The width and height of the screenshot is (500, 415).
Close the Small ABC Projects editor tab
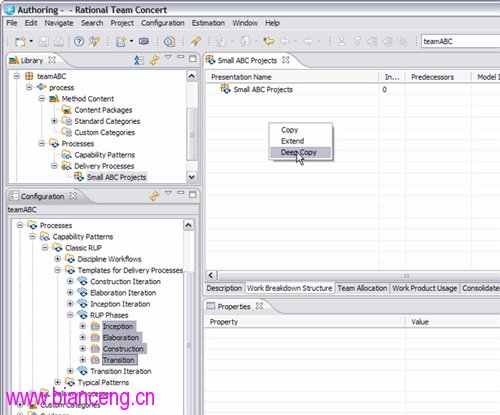[x=286, y=60]
